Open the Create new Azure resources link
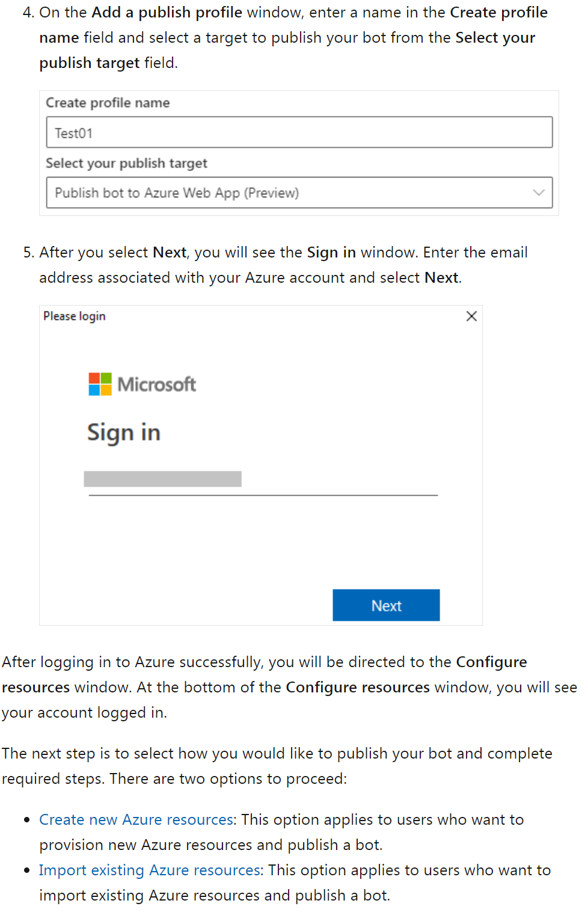588x924 pixels. pyautogui.click(x=136, y=819)
